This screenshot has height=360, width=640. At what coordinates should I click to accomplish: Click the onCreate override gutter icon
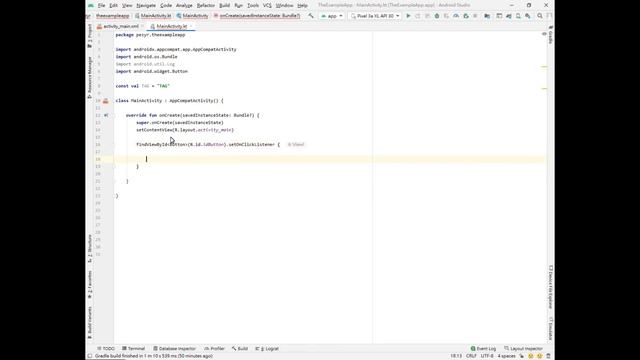(106, 115)
